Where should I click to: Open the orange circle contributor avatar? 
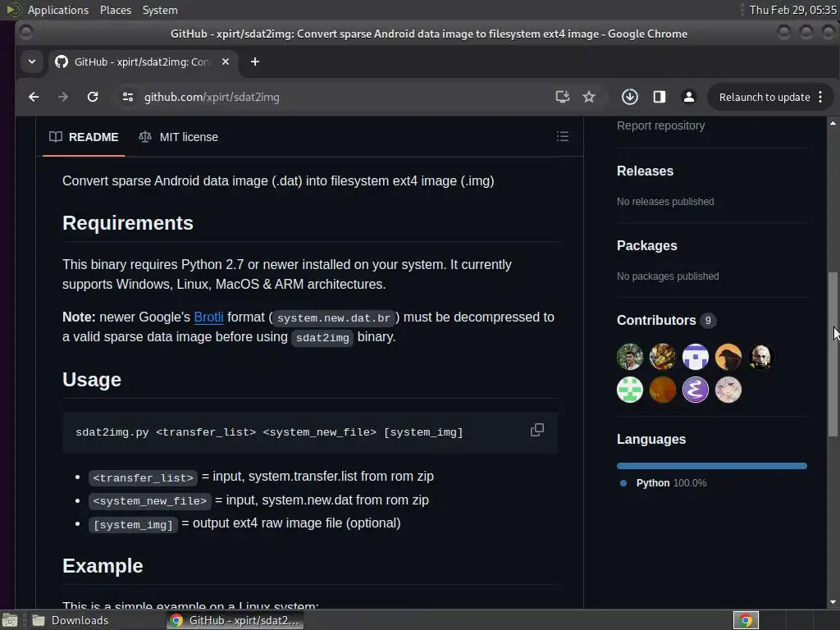663,390
